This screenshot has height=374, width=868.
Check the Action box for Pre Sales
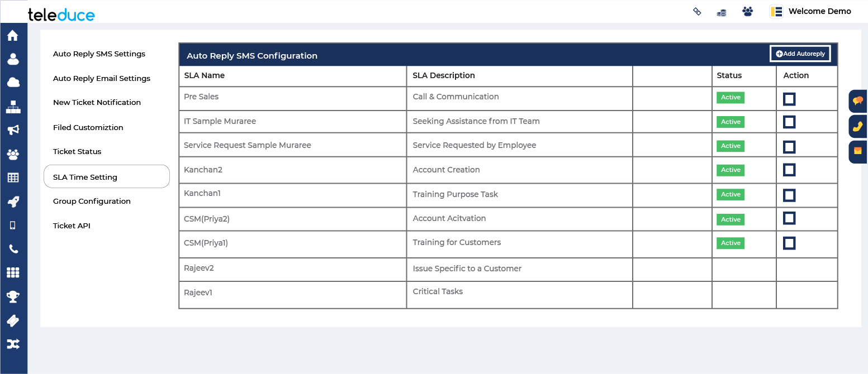point(789,98)
